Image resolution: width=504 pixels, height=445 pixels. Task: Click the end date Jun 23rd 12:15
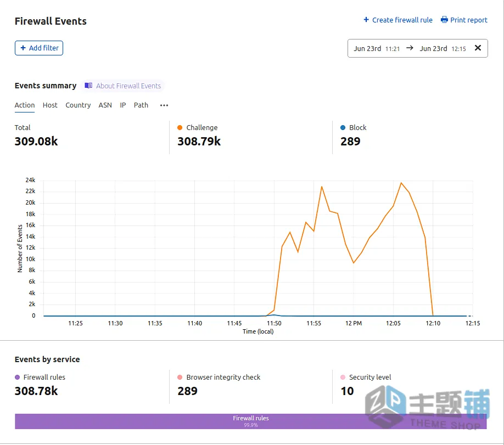pos(443,48)
